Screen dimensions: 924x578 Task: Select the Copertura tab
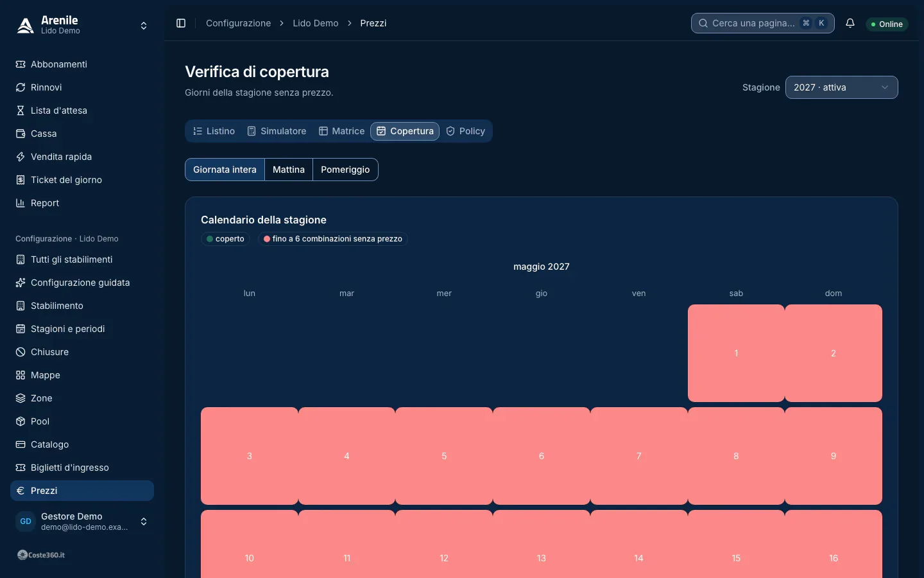tap(405, 131)
